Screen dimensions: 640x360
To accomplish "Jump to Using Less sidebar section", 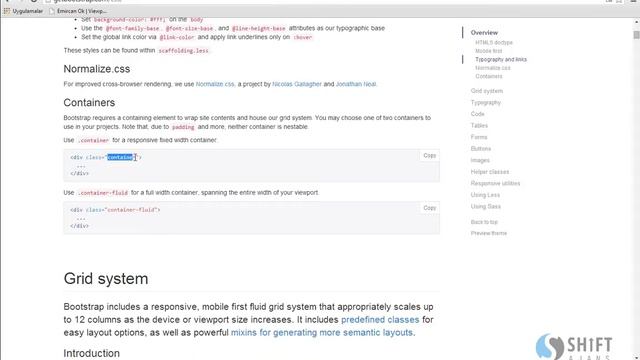I will pyautogui.click(x=485, y=195).
